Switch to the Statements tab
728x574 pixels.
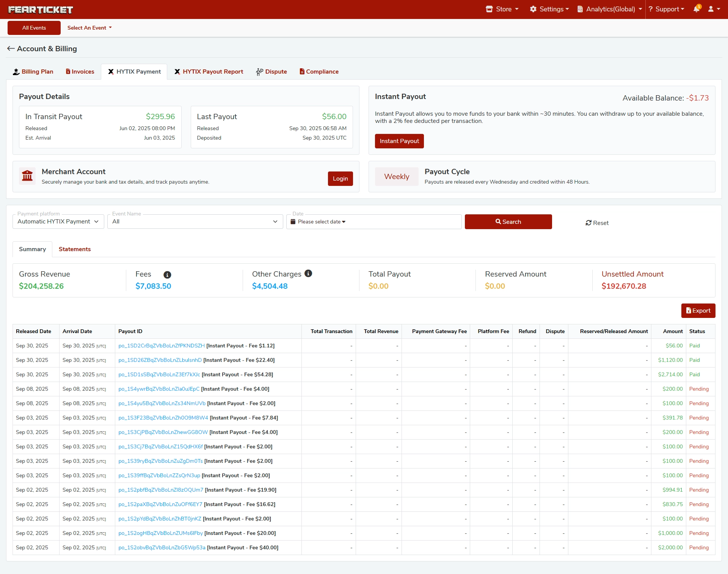(x=75, y=249)
